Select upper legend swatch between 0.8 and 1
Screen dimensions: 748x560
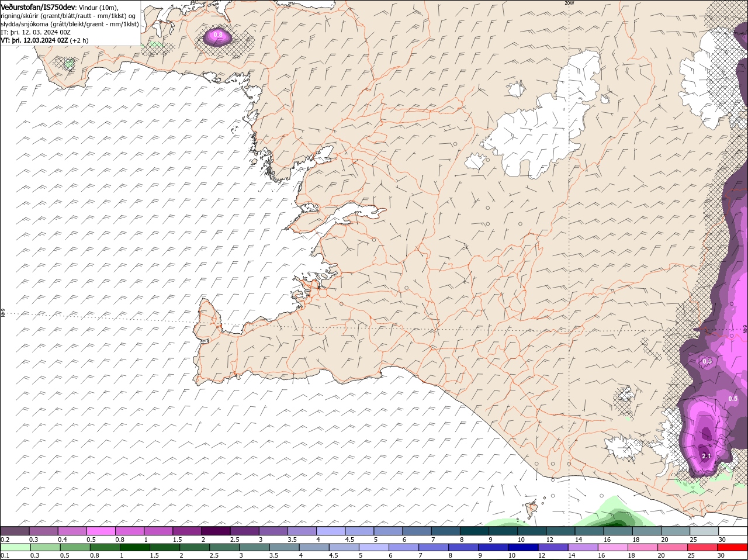tap(130, 531)
